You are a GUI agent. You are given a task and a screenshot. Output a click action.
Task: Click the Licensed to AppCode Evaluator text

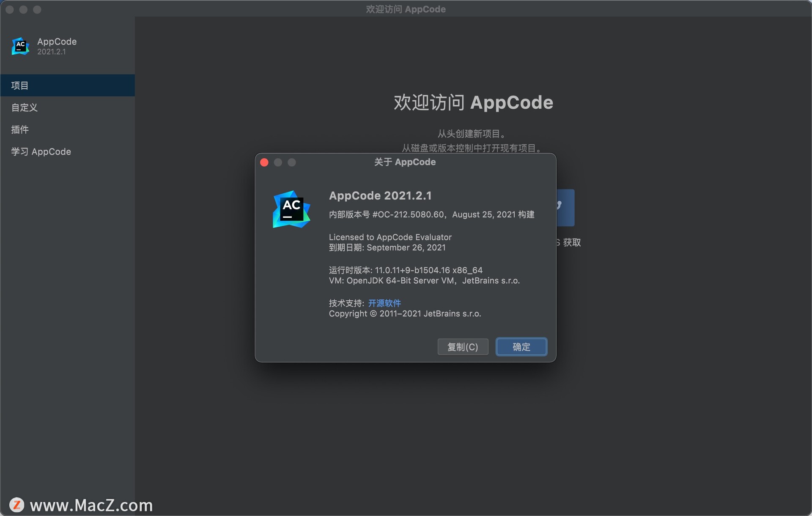(390, 237)
